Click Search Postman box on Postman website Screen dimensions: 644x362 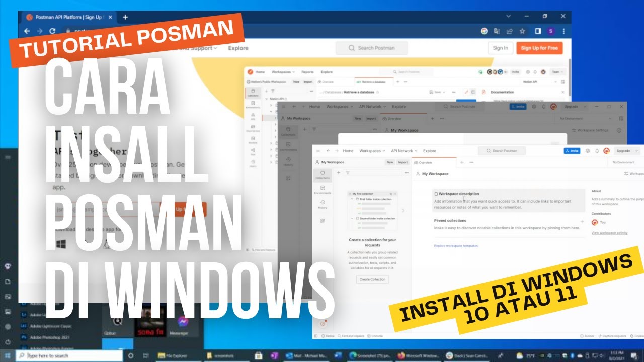(372, 48)
